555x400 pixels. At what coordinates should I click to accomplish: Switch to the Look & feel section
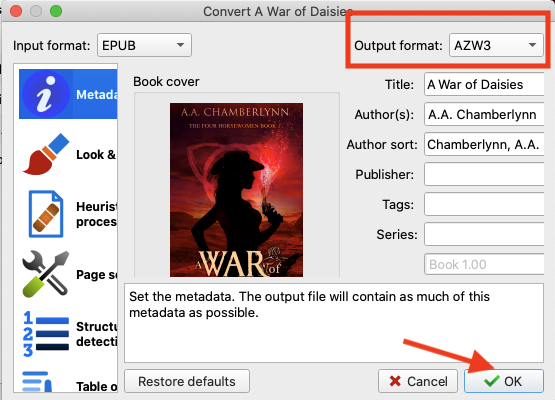[x=96, y=155]
